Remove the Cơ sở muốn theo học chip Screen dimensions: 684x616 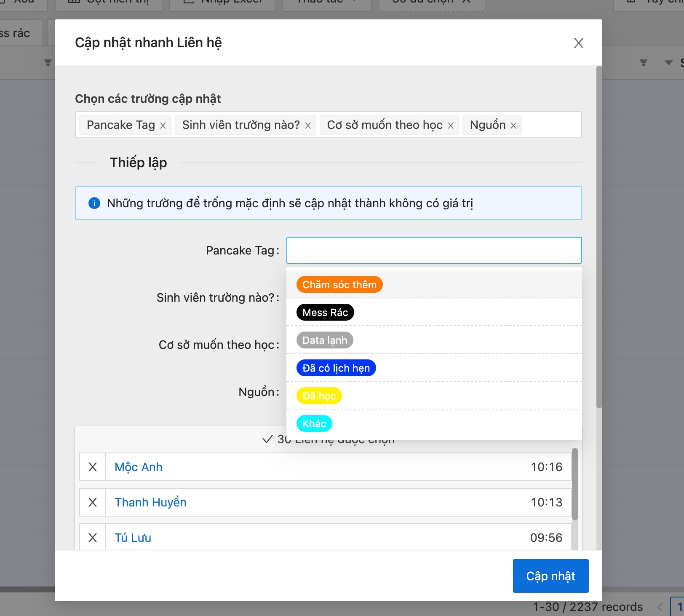coord(451,126)
